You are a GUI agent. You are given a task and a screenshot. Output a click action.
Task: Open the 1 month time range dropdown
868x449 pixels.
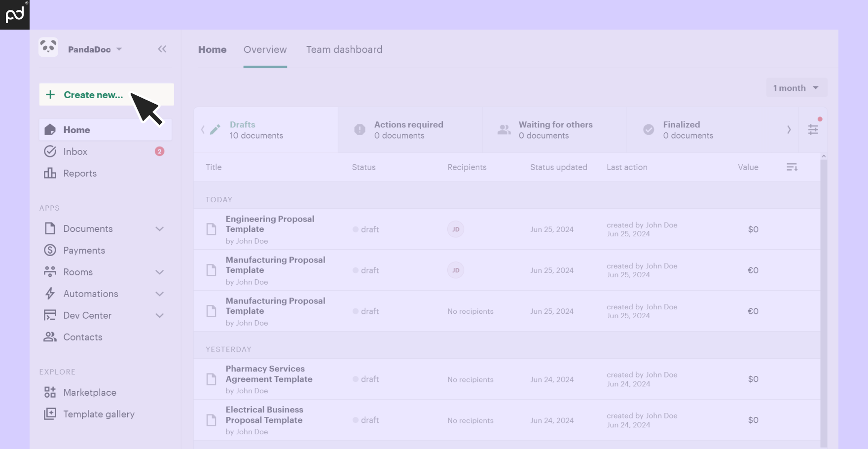click(796, 87)
